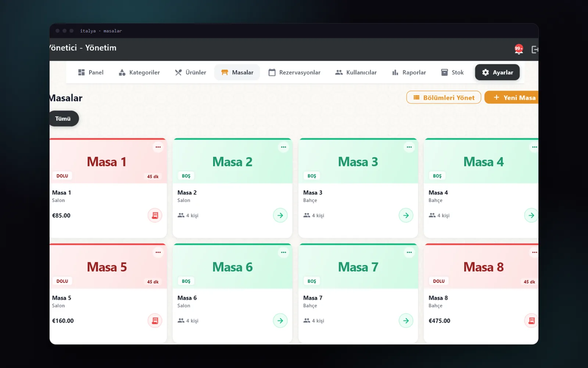The image size is (588, 368).
Task: Click the bar chart icon beside Raporlar
Action: click(395, 72)
